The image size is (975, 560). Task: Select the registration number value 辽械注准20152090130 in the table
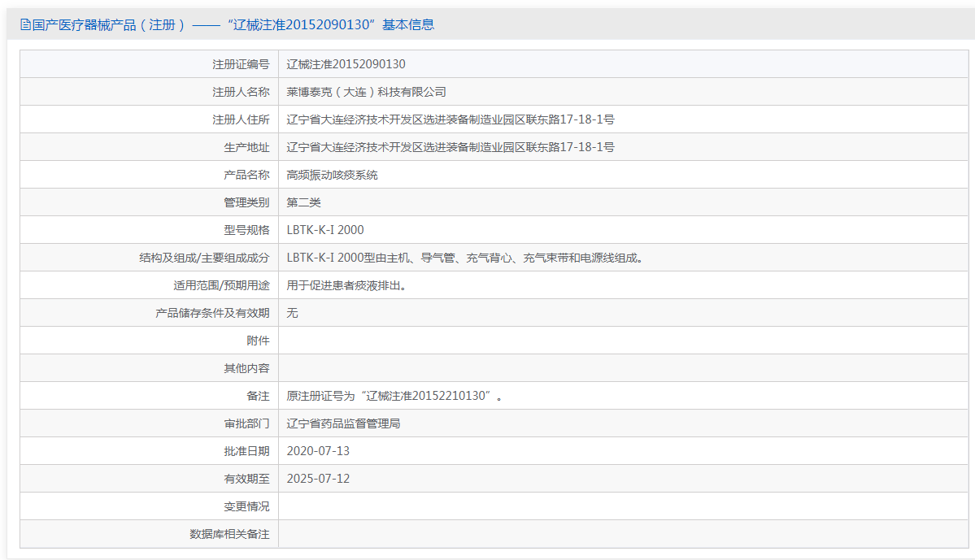(x=346, y=64)
